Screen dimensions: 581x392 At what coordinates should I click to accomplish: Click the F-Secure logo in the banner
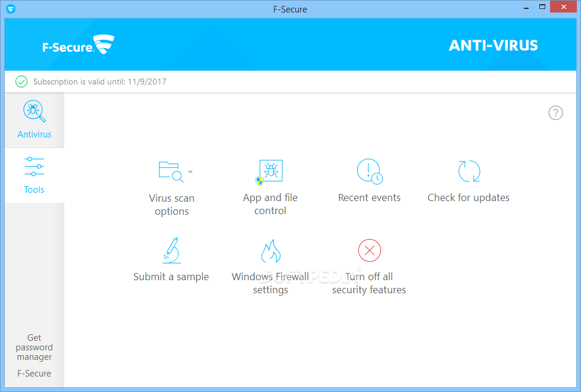pos(78,45)
